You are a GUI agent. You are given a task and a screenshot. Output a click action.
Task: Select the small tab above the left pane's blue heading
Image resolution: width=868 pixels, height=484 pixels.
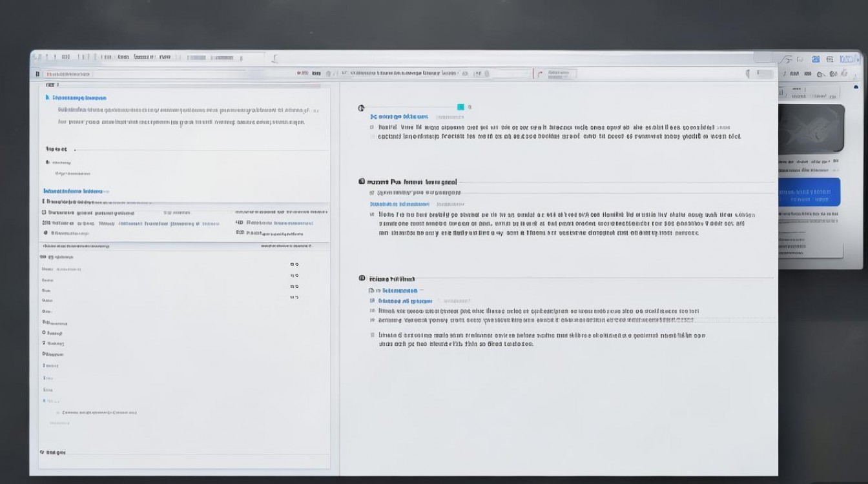pos(52,85)
